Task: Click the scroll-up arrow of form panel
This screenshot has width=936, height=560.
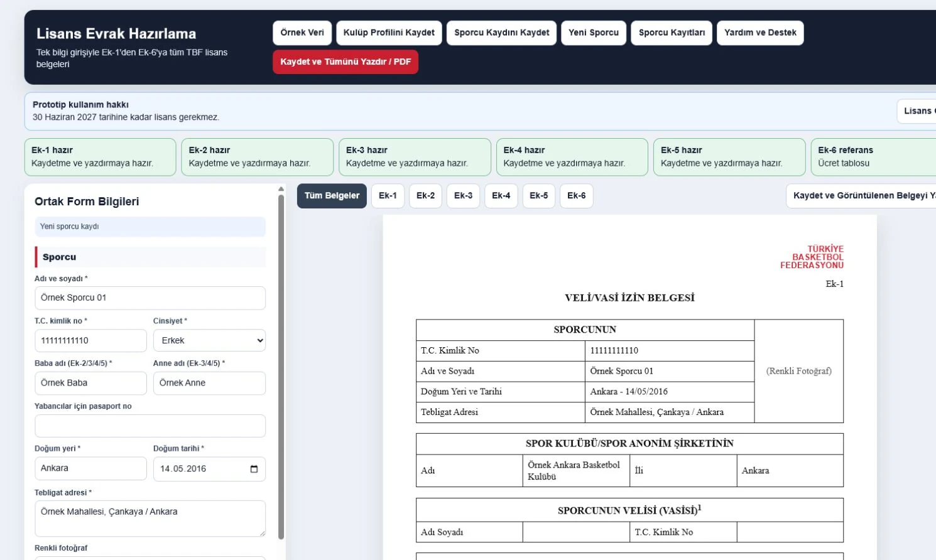Action: 281,189
